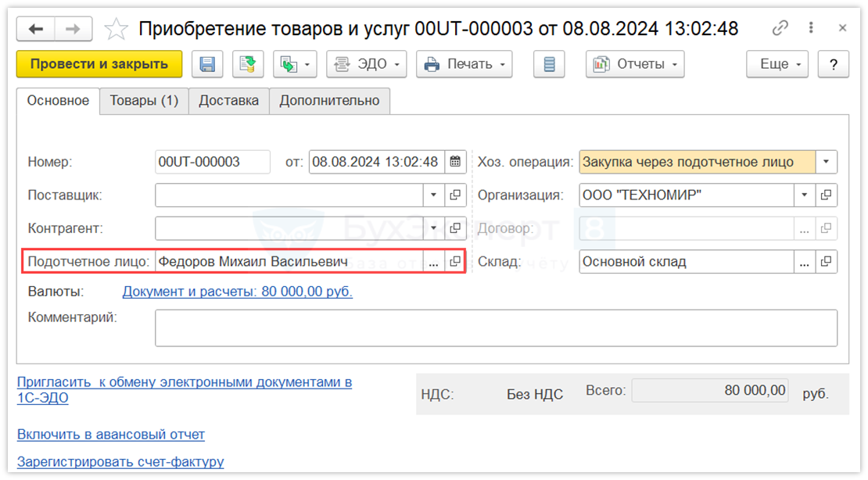The image size is (868, 480).
Task: Click the post document icon
Action: tap(248, 64)
